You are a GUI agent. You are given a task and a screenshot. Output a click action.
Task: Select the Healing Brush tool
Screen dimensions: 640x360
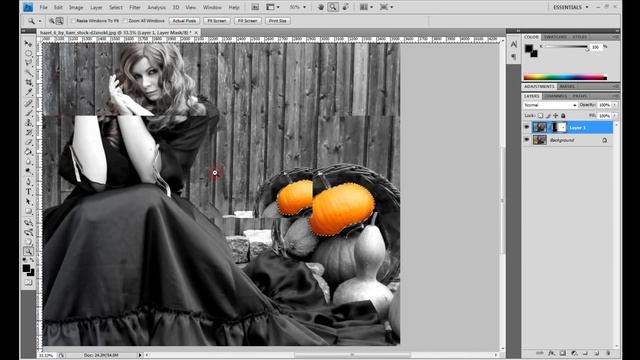(x=28, y=103)
